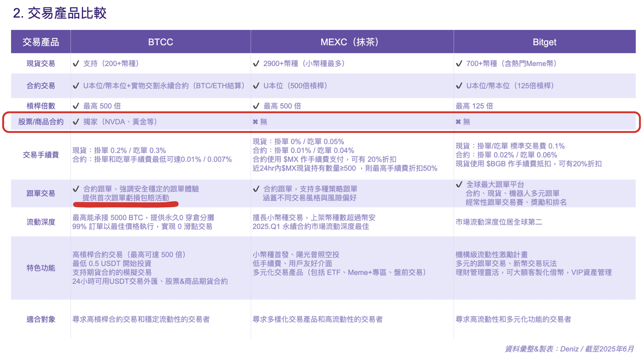
Task: Click the checkmark beside BTCC 支持（200+幣種）
Action: coord(76,64)
